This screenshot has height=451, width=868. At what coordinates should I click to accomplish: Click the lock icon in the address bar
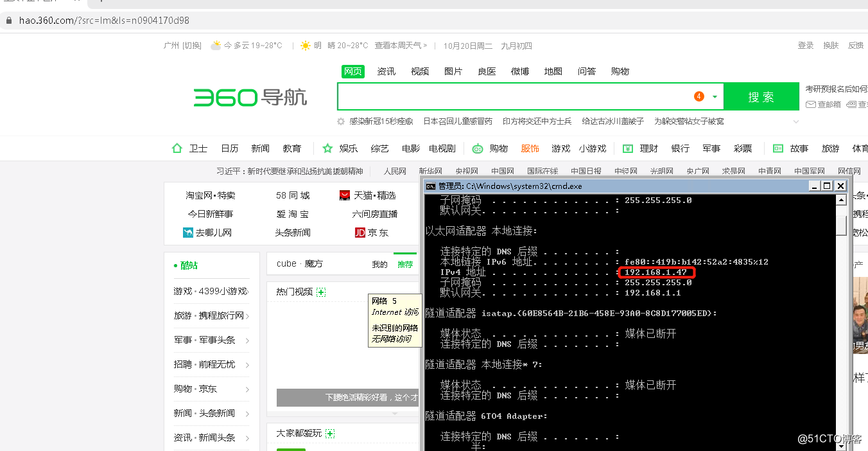pyautogui.click(x=9, y=20)
